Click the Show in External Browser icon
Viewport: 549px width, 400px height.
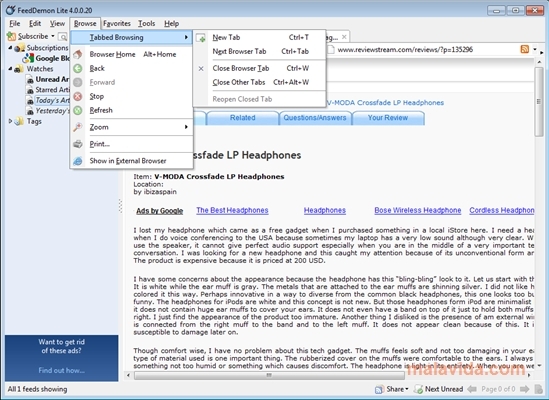(x=78, y=161)
